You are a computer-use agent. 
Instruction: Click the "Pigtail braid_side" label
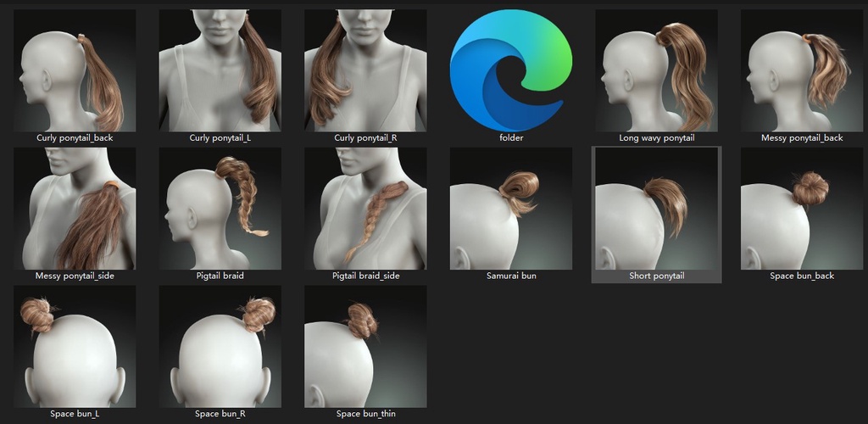tap(365, 276)
